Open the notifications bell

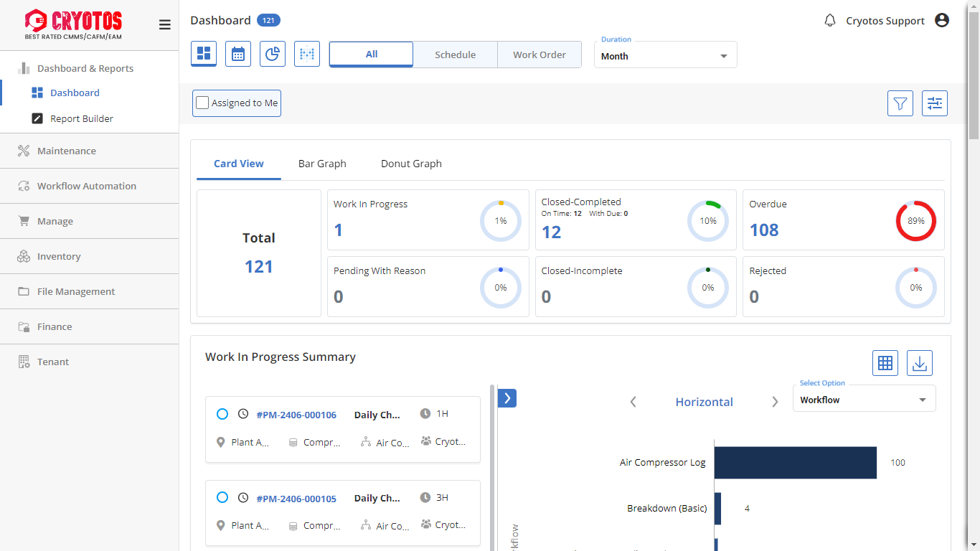coord(830,21)
